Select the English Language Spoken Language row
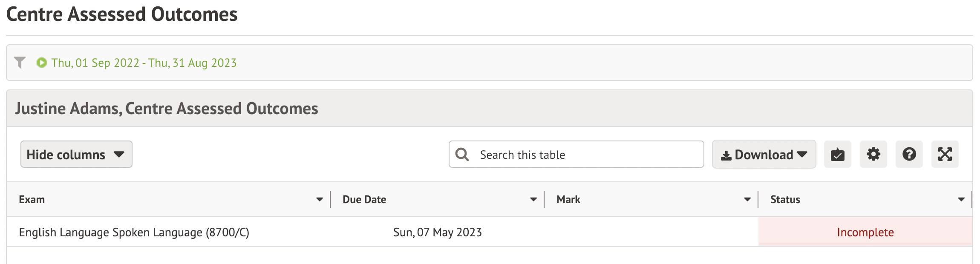 click(x=134, y=232)
